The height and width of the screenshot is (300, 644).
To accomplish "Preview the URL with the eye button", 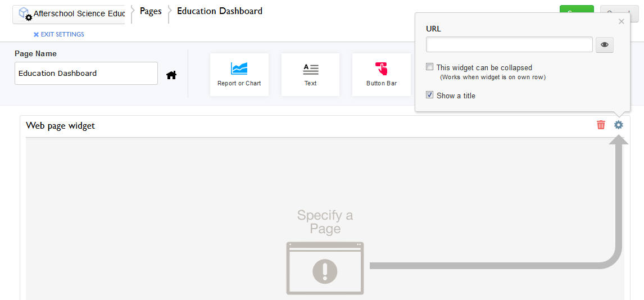I will click(x=605, y=45).
